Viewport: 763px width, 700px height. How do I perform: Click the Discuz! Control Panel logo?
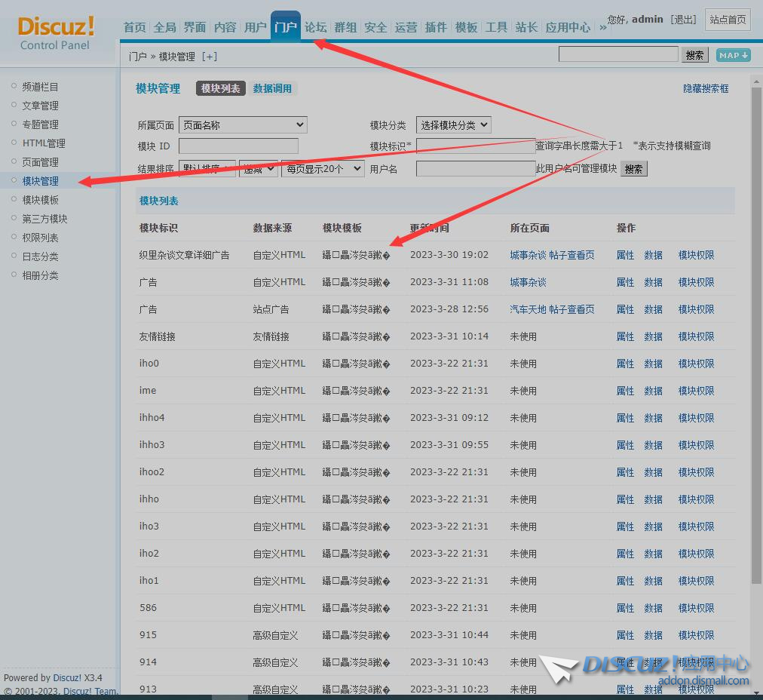click(56, 33)
